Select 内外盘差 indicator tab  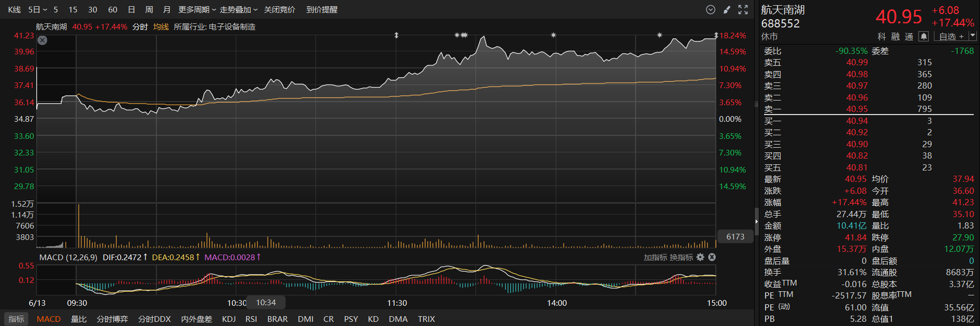[197, 319]
